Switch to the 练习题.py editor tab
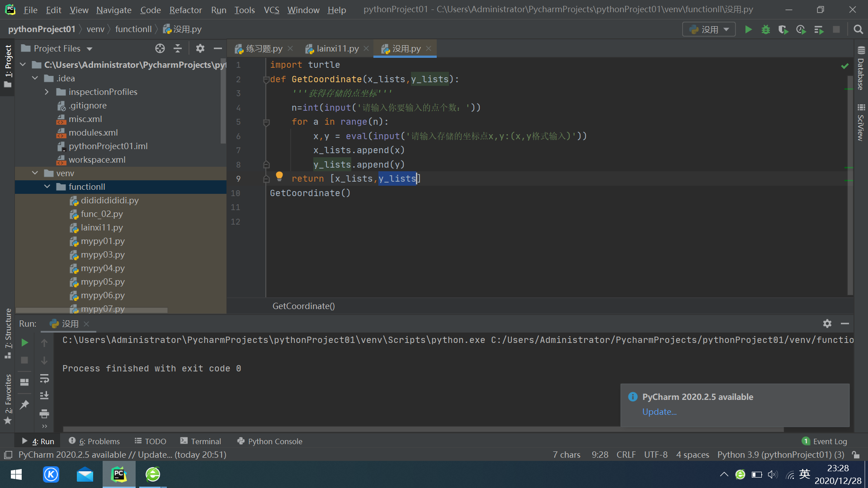Screen dimensions: 868x488 (264, 48)
